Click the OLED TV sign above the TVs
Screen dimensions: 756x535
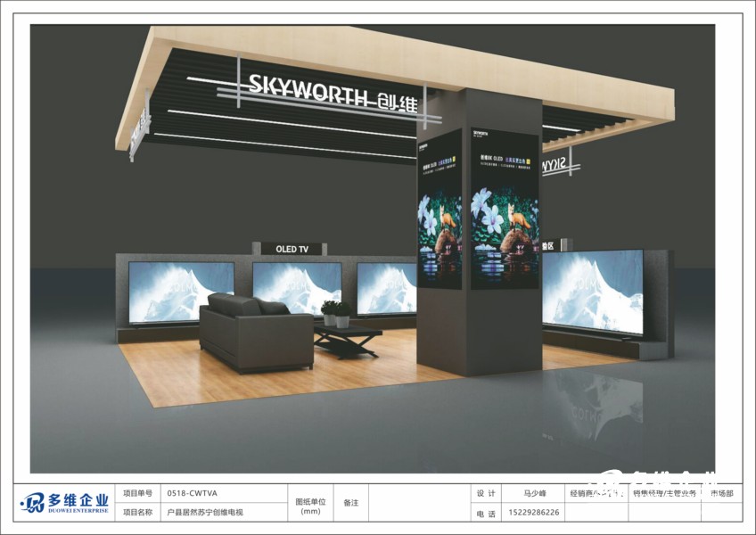click(x=292, y=249)
